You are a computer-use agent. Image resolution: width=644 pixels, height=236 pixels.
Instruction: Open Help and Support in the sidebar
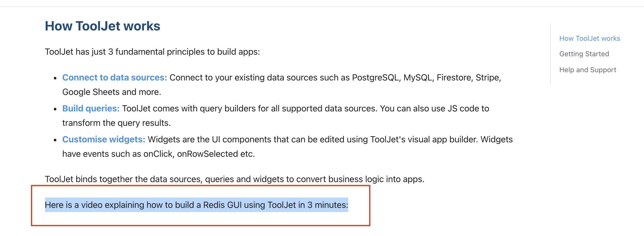588,70
